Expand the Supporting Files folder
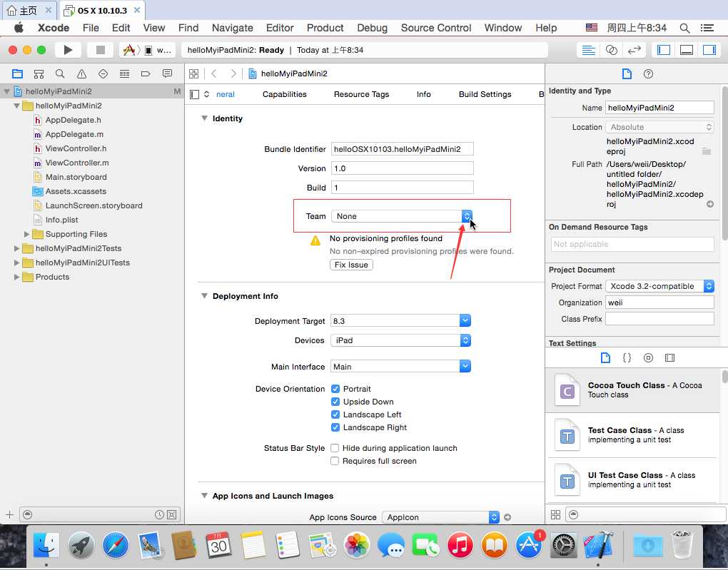 coord(26,234)
